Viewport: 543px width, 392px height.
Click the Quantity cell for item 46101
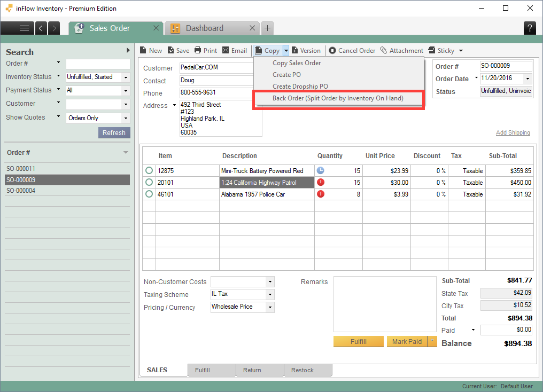point(338,194)
